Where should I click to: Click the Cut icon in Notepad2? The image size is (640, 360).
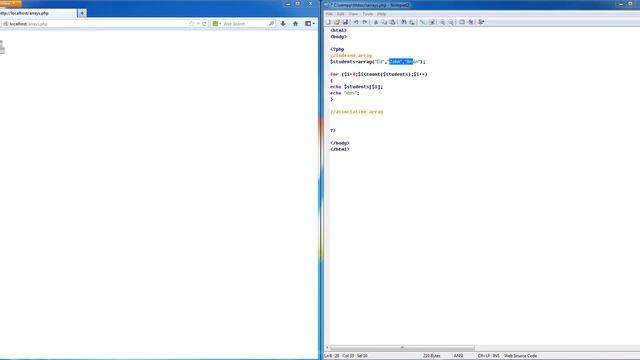pyautogui.click(x=376, y=22)
